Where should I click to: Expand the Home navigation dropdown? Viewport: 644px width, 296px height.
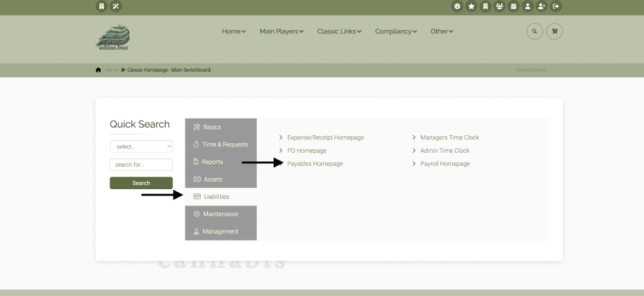tap(233, 31)
